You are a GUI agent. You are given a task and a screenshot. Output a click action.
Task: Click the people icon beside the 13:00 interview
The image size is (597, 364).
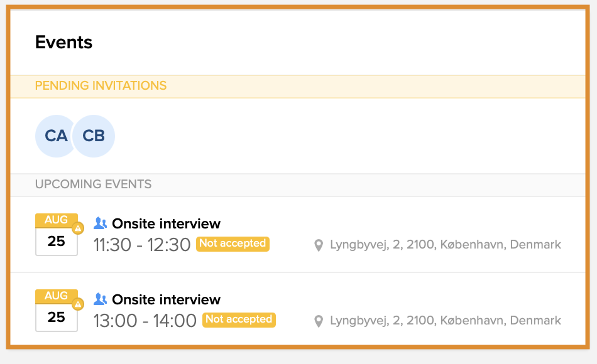100,299
